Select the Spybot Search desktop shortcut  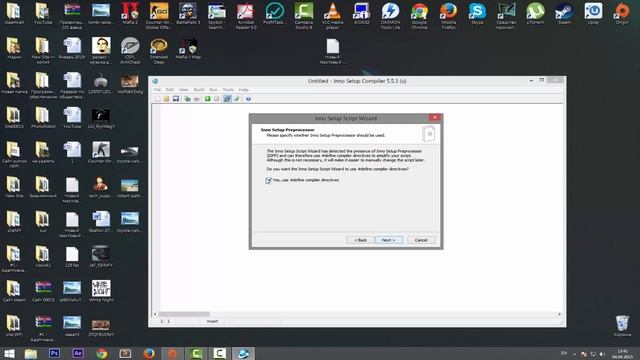tap(217, 16)
